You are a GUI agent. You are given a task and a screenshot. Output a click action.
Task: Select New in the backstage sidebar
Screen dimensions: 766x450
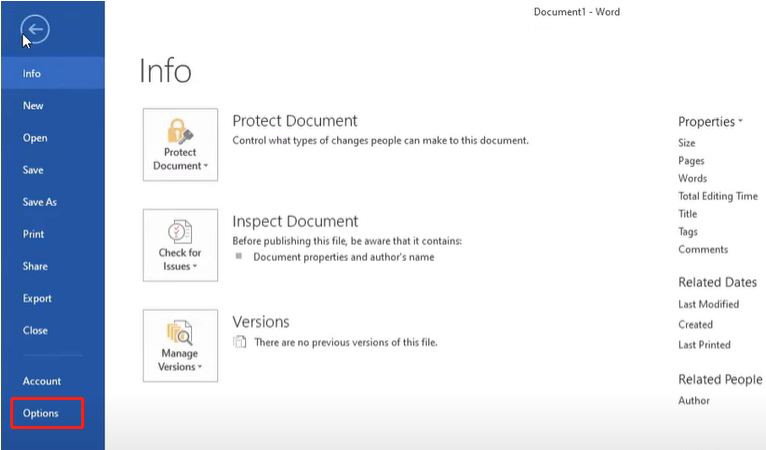[x=53, y=106]
